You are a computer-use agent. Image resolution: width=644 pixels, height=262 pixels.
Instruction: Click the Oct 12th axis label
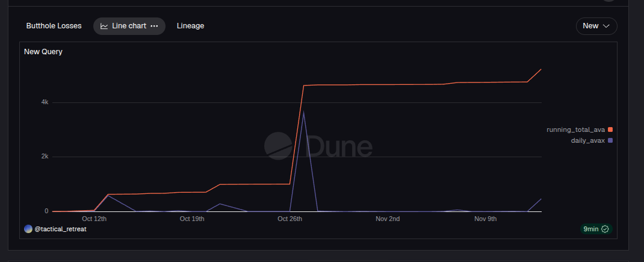click(x=94, y=219)
